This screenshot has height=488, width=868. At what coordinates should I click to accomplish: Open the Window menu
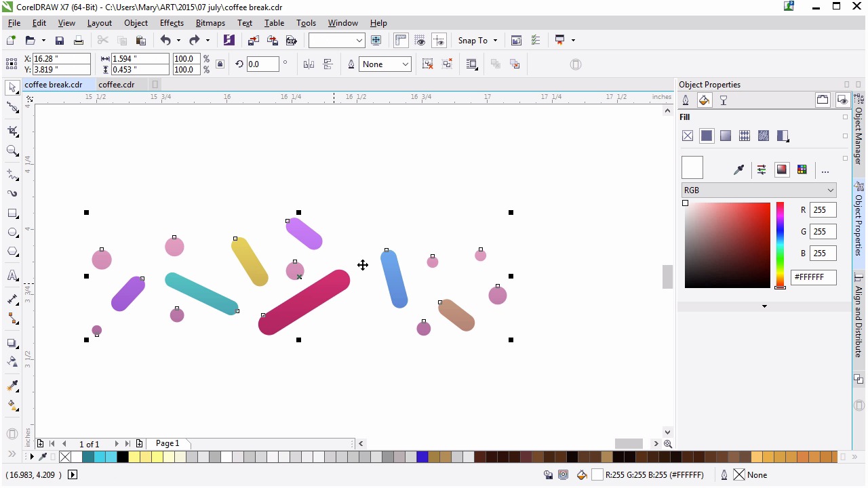[342, 23]
